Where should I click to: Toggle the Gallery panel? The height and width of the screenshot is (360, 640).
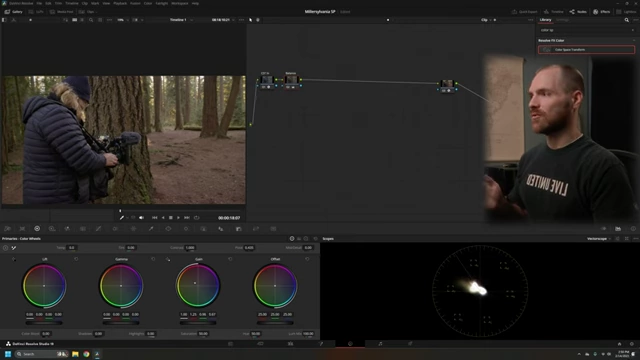pyautogui.click(x=13, y=11)
